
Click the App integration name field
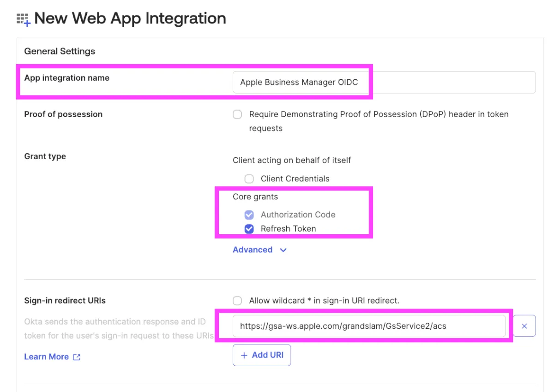pos(383,83)
